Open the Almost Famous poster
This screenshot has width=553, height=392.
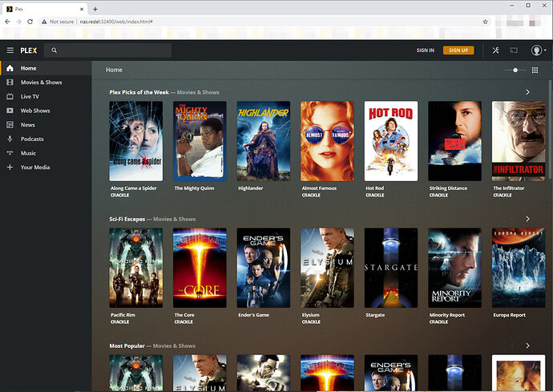click(327, 141)
